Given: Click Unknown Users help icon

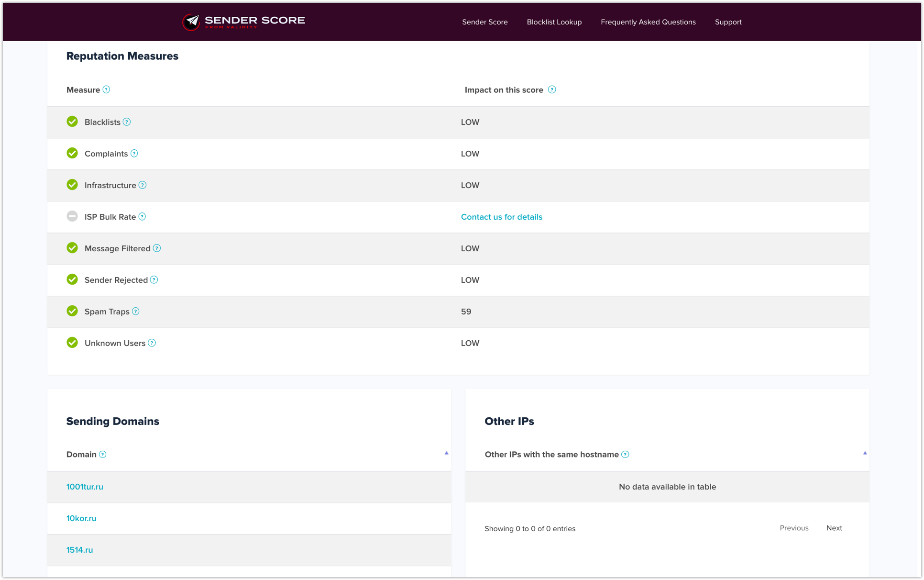Looking at the screenshot, I should click(152, 343).
